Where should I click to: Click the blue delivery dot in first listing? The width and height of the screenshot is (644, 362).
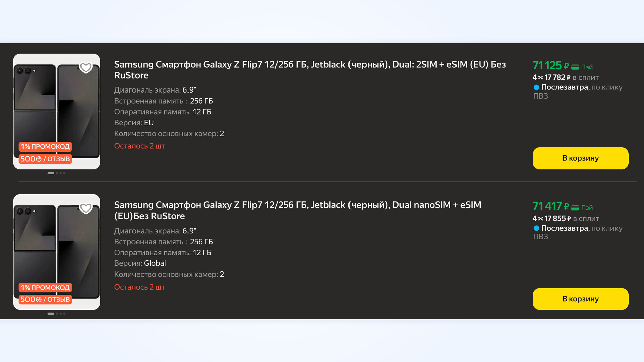[536, 87]
